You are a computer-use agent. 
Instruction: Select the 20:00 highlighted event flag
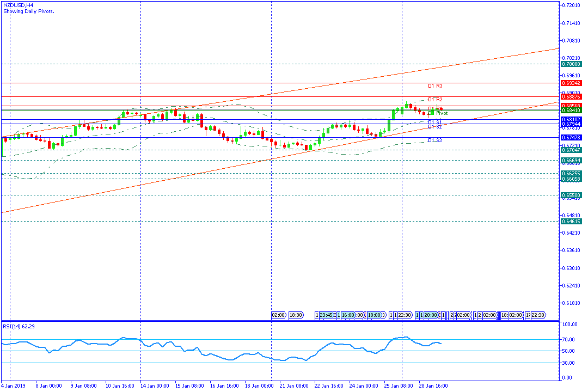click(x=431, y=315)
